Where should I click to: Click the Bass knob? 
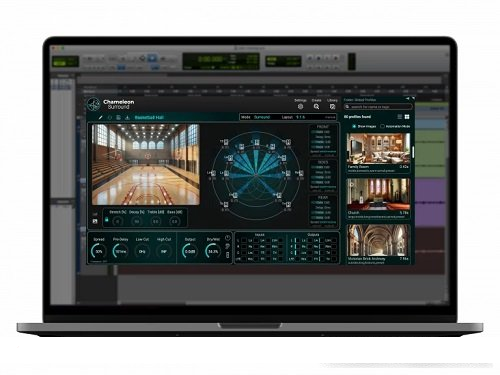click(174, 221)
